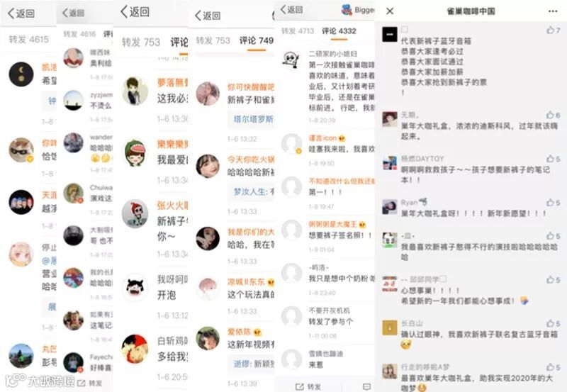The height and width of the screenshot is (392, 567).
Task: Open the three-dot more options menu
Action: [553, 11]
